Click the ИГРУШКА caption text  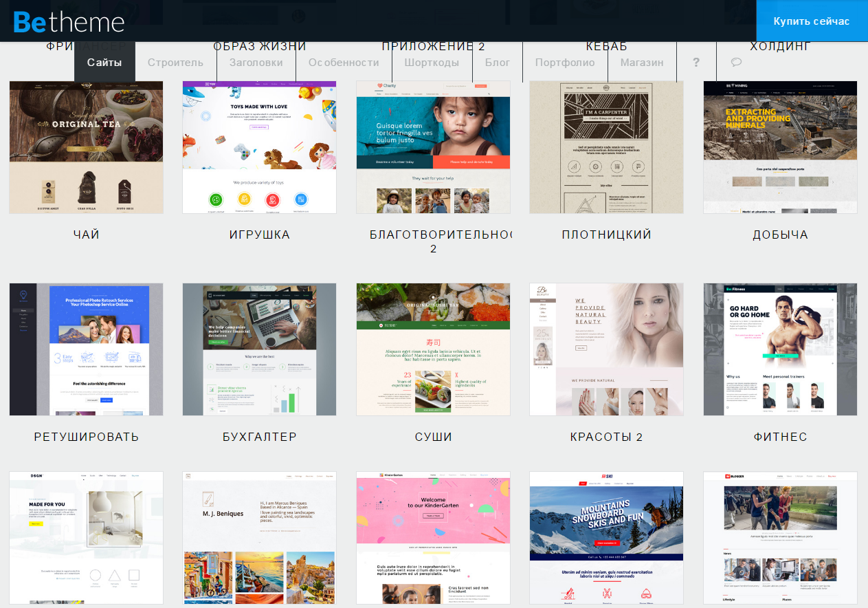pos(260,235)
